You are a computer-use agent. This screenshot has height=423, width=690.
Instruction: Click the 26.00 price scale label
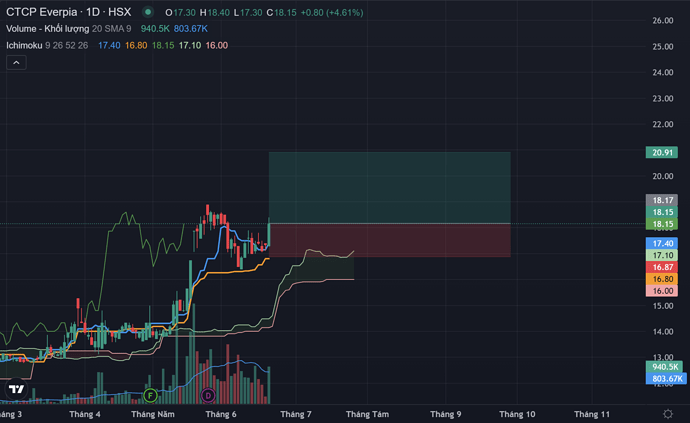pos(663,21)
